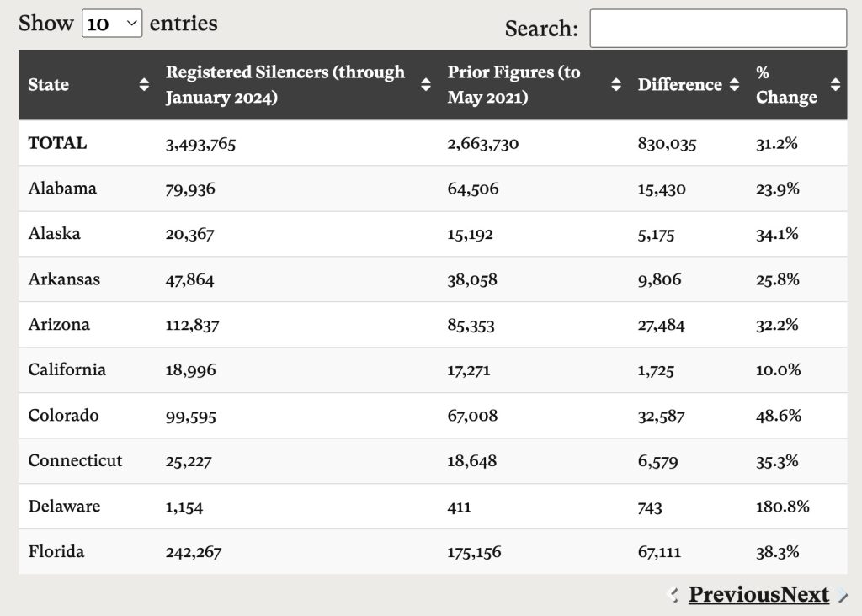The width and height of the screenshot is (862, 616).
Task: Click the left chevron beside Previous
Action: [x=673, y=595]
